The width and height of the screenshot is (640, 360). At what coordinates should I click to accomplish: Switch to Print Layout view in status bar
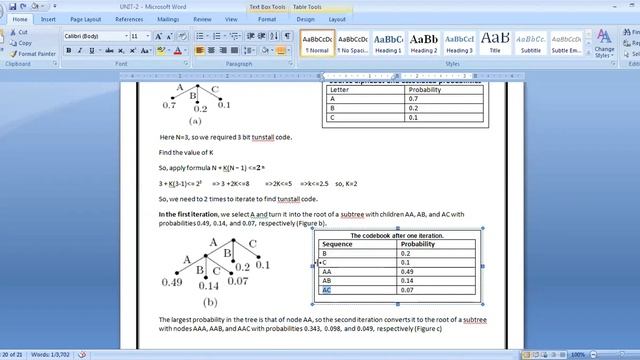[x=527, y=355]
